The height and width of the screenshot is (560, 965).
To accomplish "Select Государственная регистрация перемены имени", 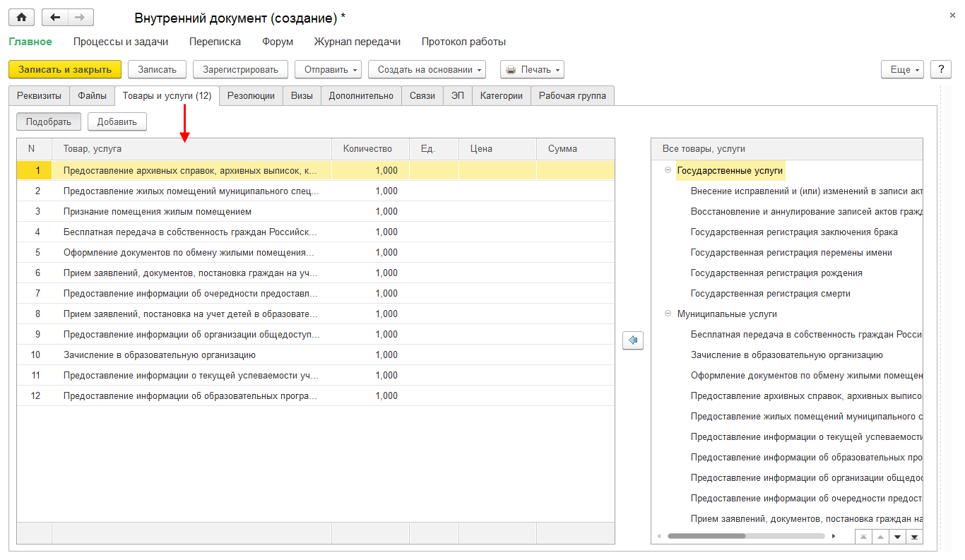I will tap(791, 252).
